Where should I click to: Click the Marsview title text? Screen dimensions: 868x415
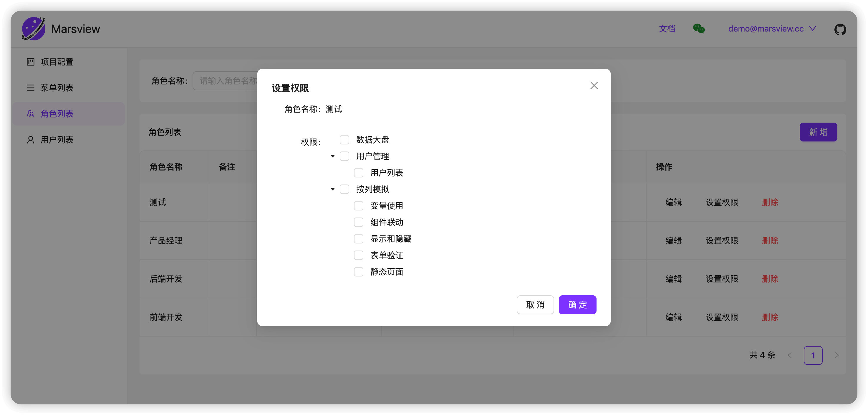75,29
